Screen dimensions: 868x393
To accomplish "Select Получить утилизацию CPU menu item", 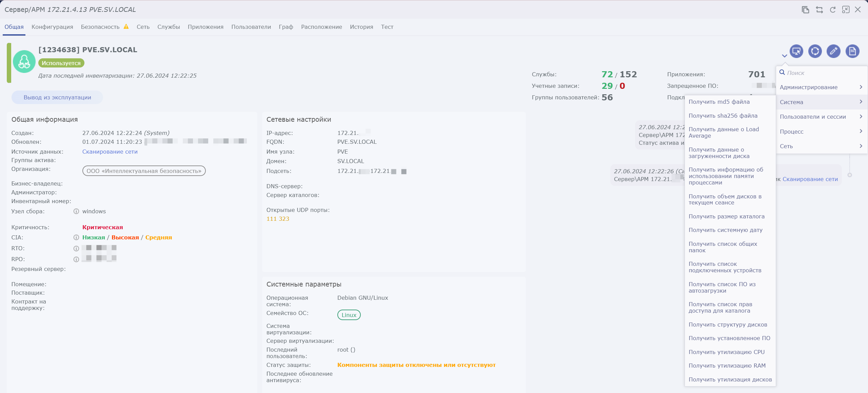I will [726, 352].
